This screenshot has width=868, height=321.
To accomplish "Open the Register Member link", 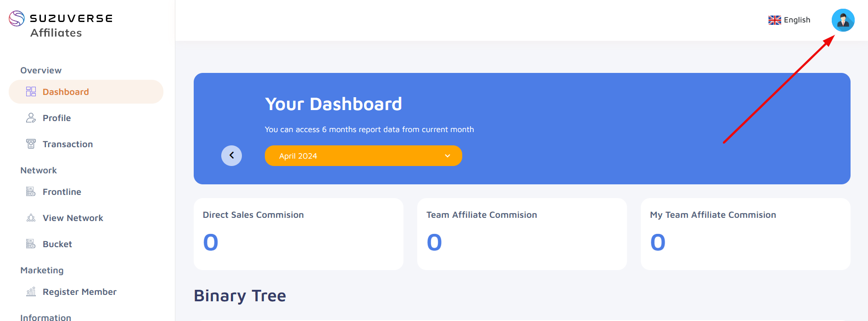I will pyautogui.click(x=86, y=292).
